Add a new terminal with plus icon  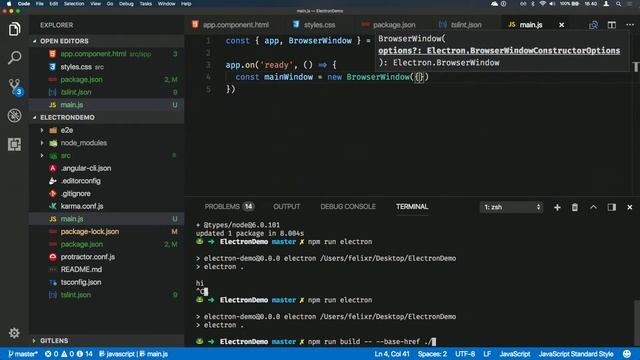(557, 207)
